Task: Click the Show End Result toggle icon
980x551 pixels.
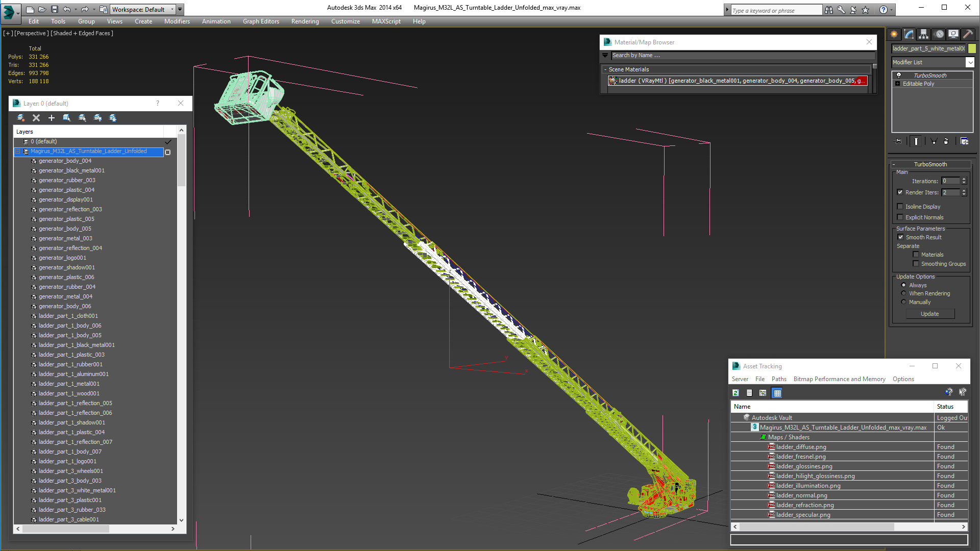Action: coord(916,141)
